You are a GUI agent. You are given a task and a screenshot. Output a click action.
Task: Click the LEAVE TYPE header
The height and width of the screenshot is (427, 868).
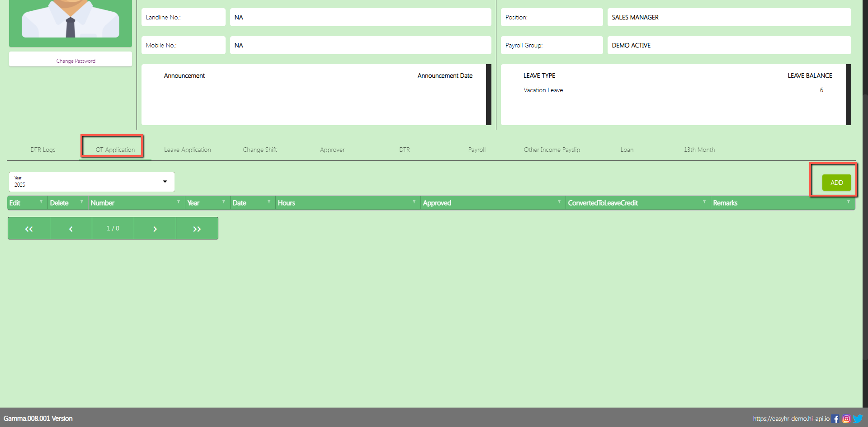[x=539, y=75]
